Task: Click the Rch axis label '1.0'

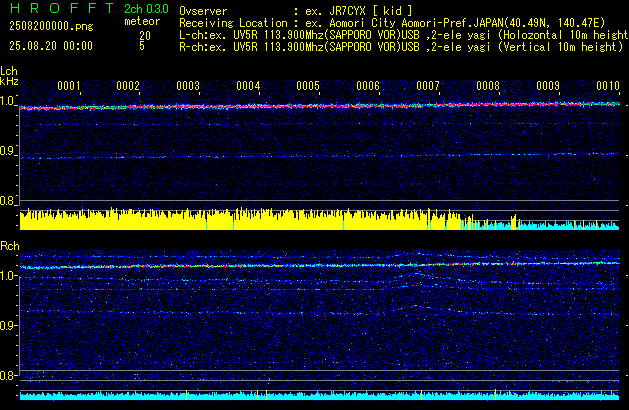Action: click(x=8, y=276)
